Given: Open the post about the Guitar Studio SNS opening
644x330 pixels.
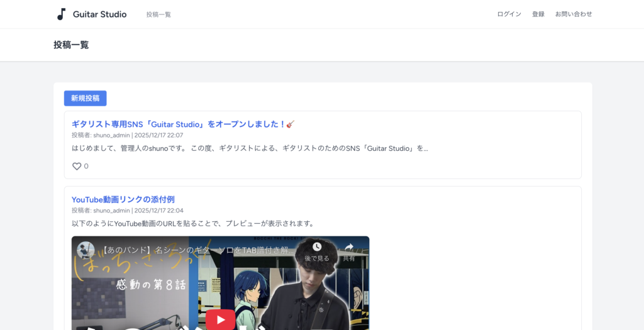Looking at the screenshot, I should 183,124.
